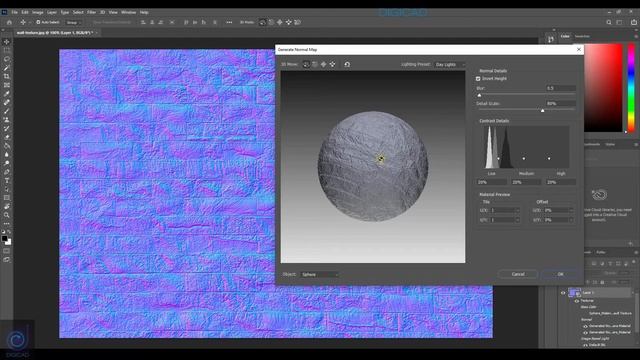Click the Slide 3D mode icon in options bar
The height and width of the screenshot is (360, 640).
coord(289,22)
